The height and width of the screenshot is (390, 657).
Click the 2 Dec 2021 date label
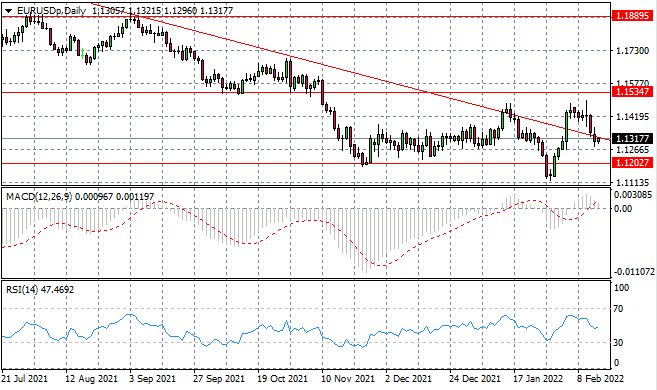coord(408,379)
